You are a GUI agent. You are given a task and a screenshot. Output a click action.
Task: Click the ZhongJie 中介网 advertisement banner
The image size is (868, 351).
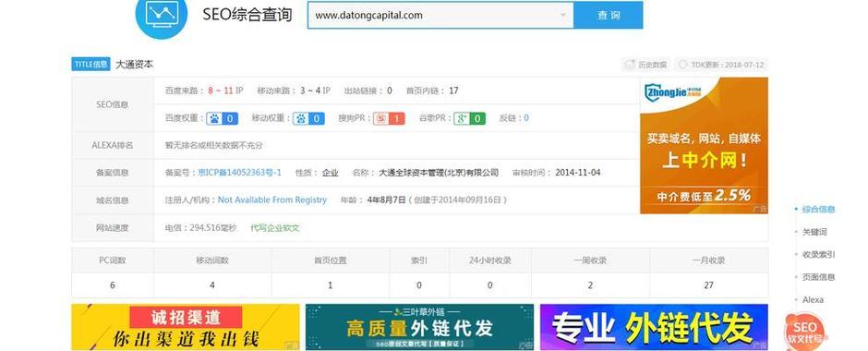(704, 146)
